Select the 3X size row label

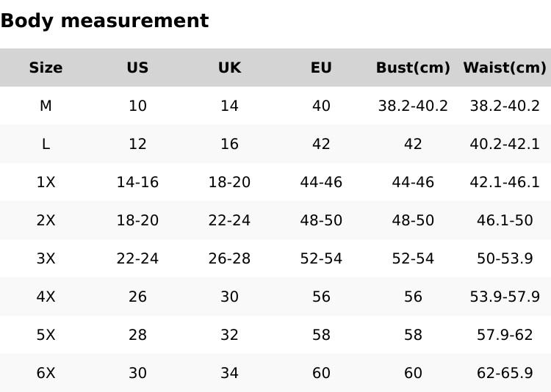click(46, 258)
